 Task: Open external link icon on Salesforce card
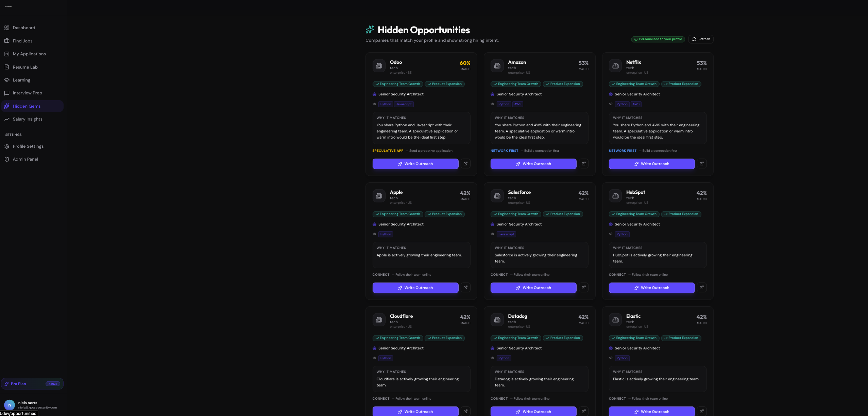tap(583, 288)
